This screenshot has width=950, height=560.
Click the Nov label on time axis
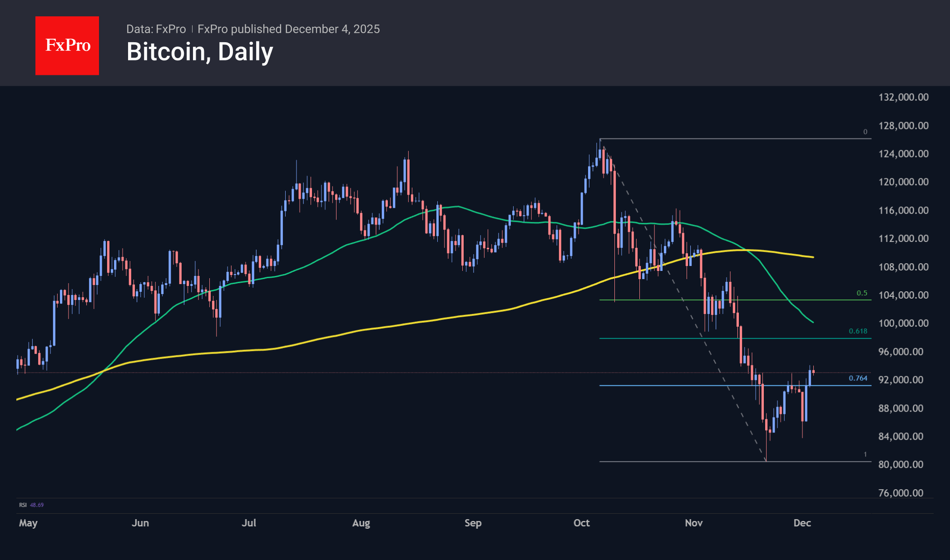tap(693, 523)
